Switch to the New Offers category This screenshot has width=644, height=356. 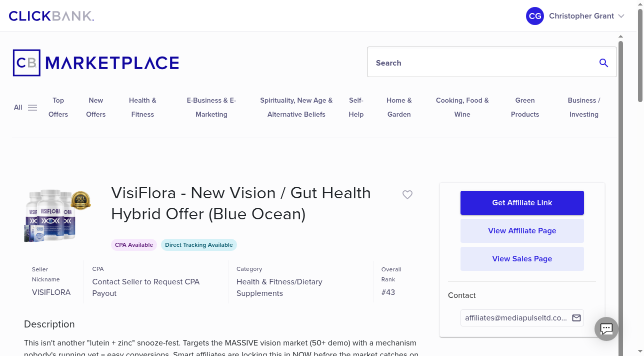[95, 107]
